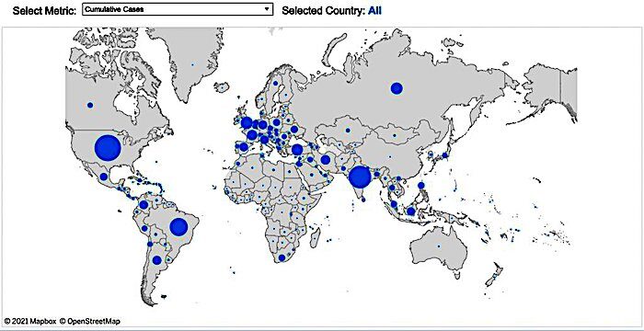This screenshot has height=331, width=644.
Task: Select the bubble over Mexico
Action: click(103, 177)
